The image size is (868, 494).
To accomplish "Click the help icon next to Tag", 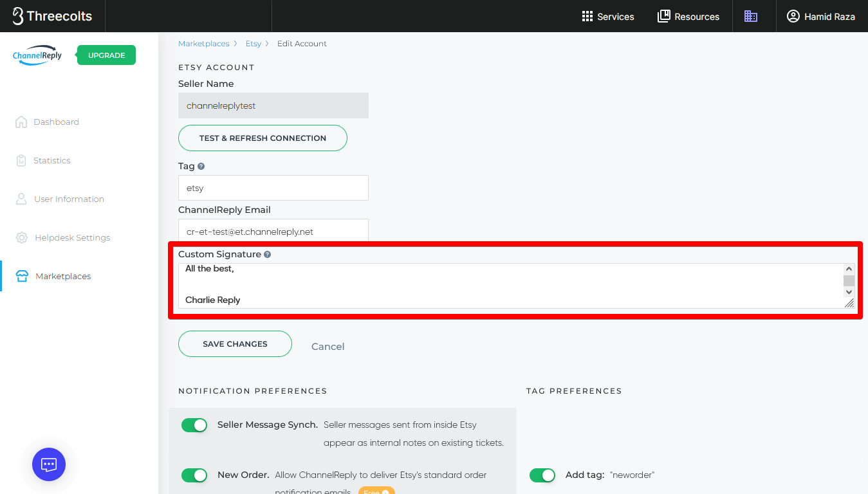I will [x=201, y=166].
